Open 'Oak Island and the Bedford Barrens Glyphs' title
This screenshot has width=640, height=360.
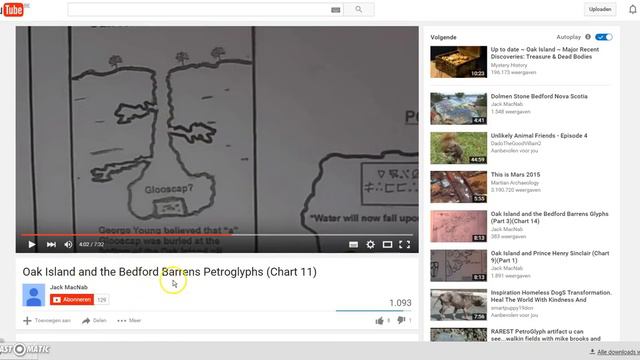pyautogui.click(x=549, y=218)
